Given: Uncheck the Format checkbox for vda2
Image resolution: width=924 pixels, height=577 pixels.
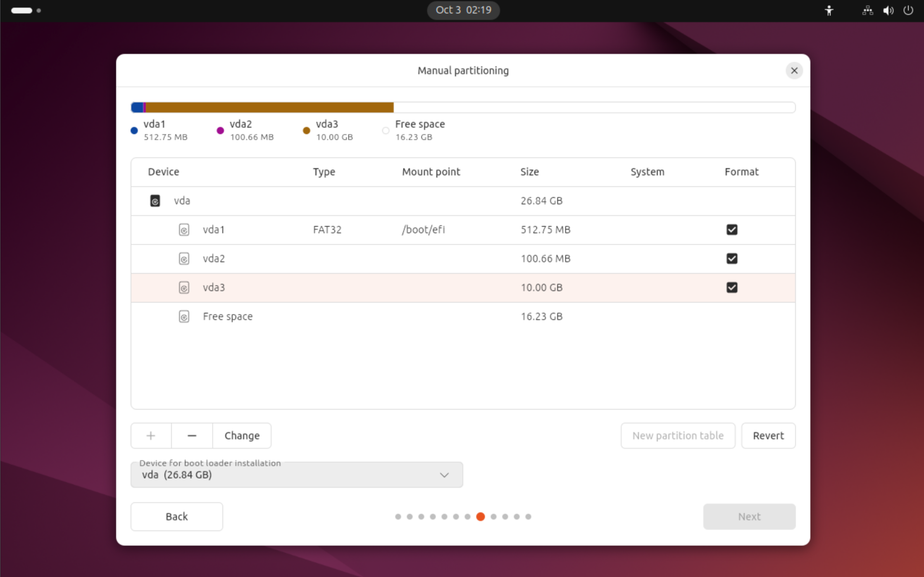Looking at the screenshot, I should click(x=731, y=259).
